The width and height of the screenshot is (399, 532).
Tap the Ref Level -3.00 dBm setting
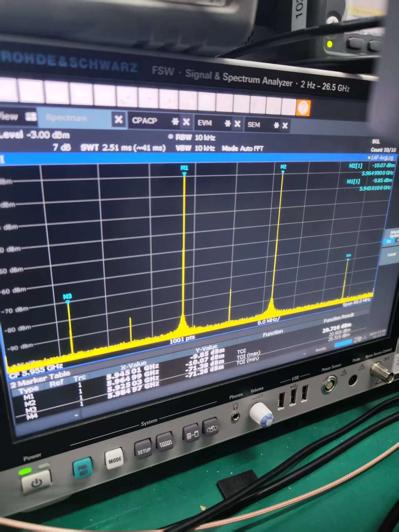[x=35, y=135]
